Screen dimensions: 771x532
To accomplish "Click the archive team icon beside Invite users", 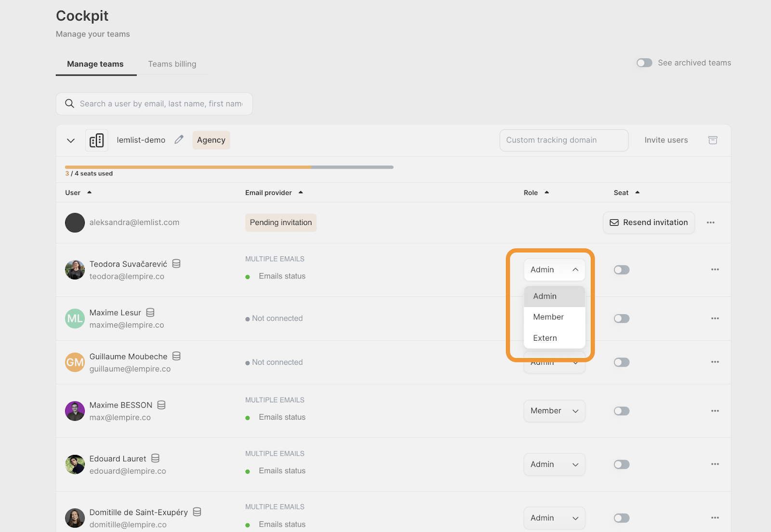I will pos(713,140).
